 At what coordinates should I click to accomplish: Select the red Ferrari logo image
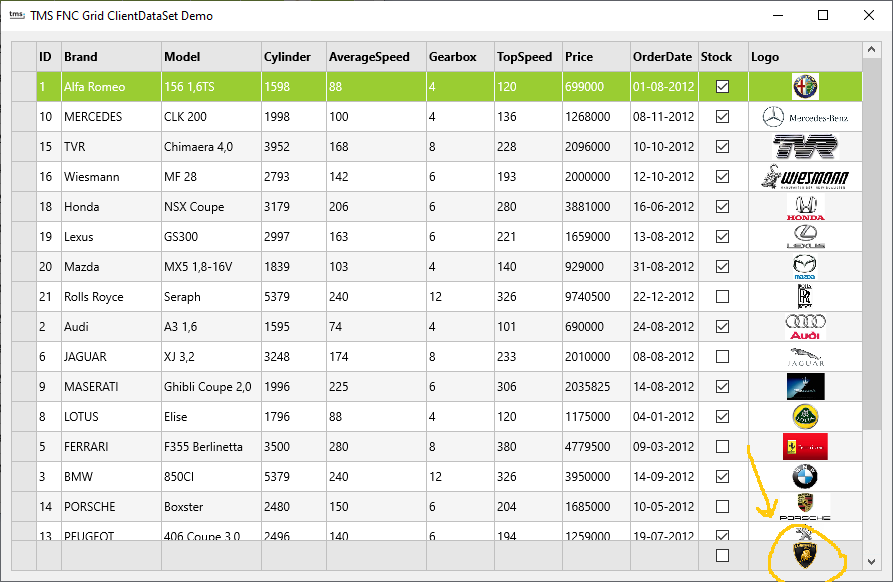click(x=805, y=447)
